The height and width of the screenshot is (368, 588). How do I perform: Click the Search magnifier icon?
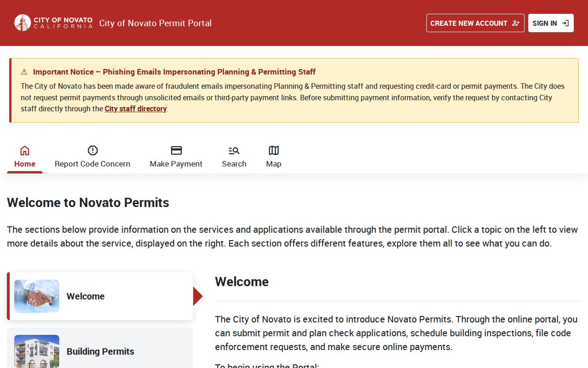click(x=234, y=150)
